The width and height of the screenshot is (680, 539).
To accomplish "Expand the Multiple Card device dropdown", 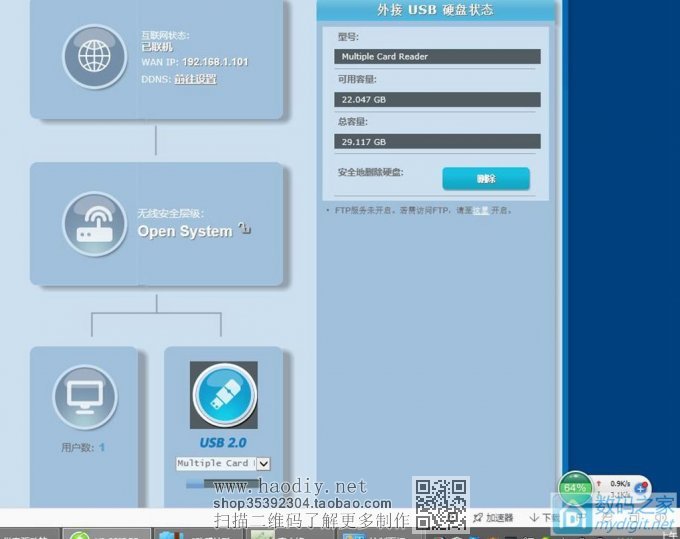I will pyautogui.click(x=263, y=463).
